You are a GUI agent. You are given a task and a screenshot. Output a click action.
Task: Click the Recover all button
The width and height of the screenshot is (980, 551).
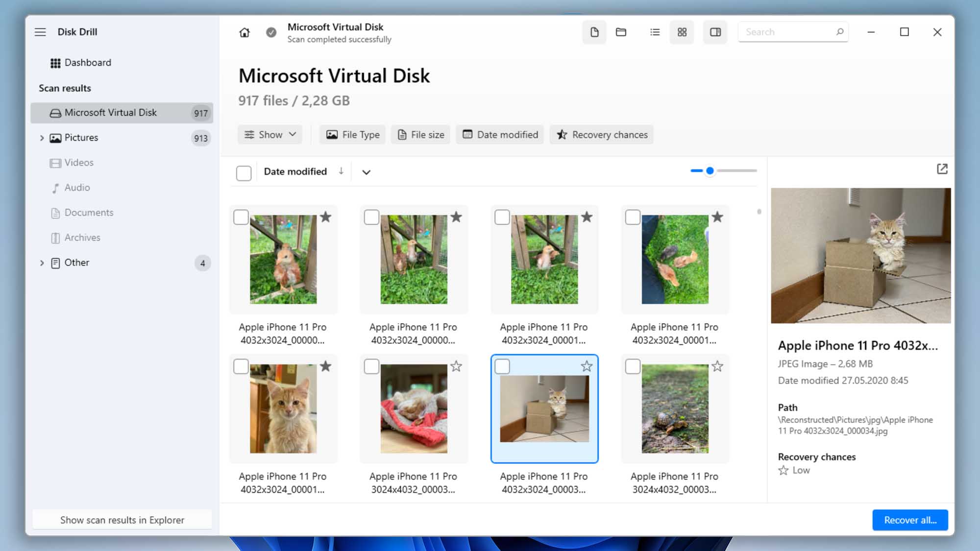point(910,520)
